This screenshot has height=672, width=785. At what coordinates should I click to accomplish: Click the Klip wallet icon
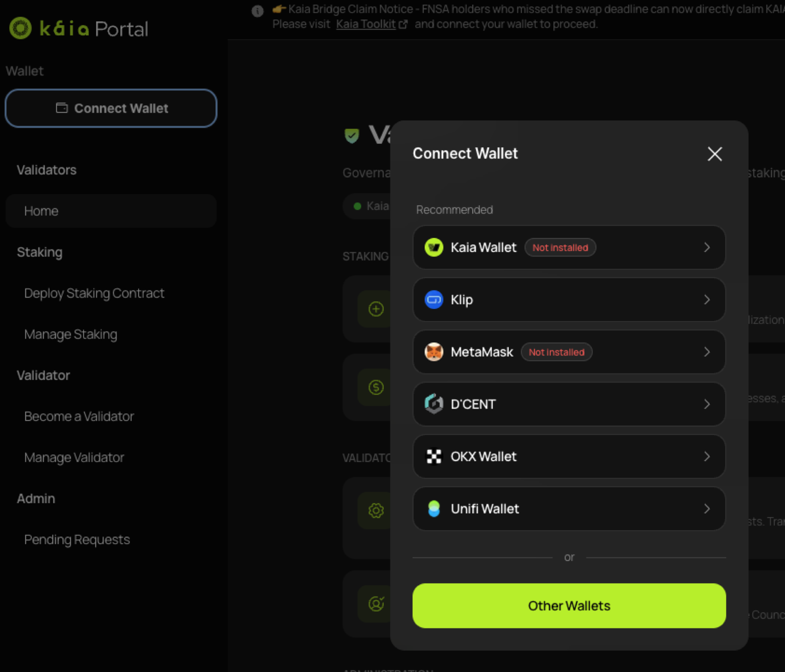[433, 299]
